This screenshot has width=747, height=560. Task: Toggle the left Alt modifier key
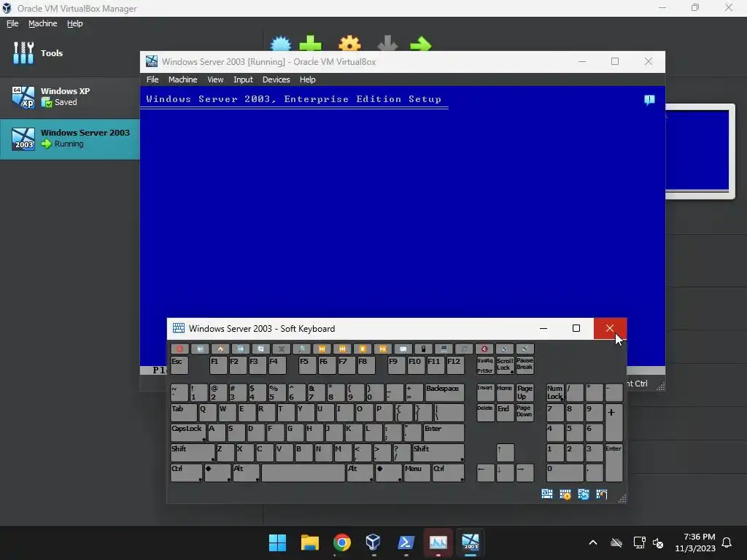246,472
